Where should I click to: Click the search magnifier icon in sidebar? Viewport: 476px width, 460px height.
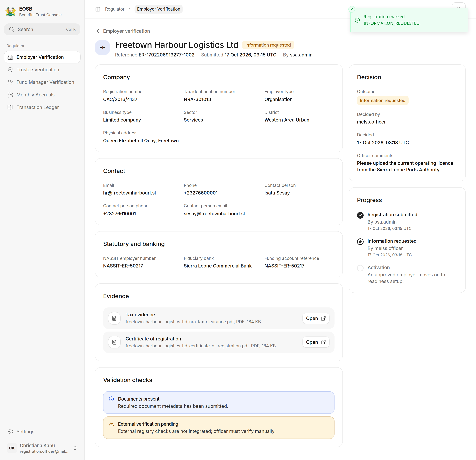click(11, 29)
